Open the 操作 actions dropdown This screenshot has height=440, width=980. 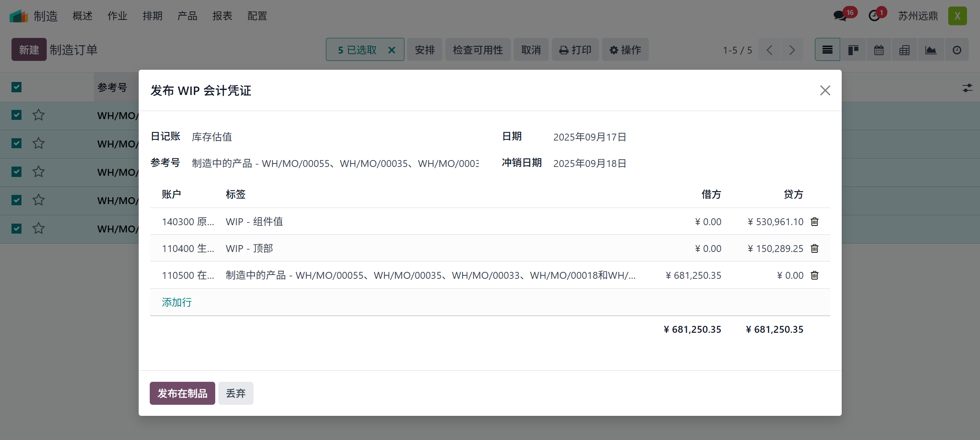click(x=625, y=50)
